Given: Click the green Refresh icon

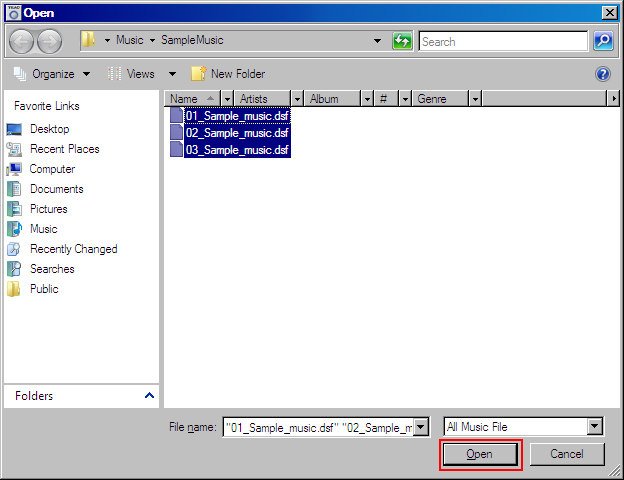Looking at the screenshot, I should [x=402, y=41].
